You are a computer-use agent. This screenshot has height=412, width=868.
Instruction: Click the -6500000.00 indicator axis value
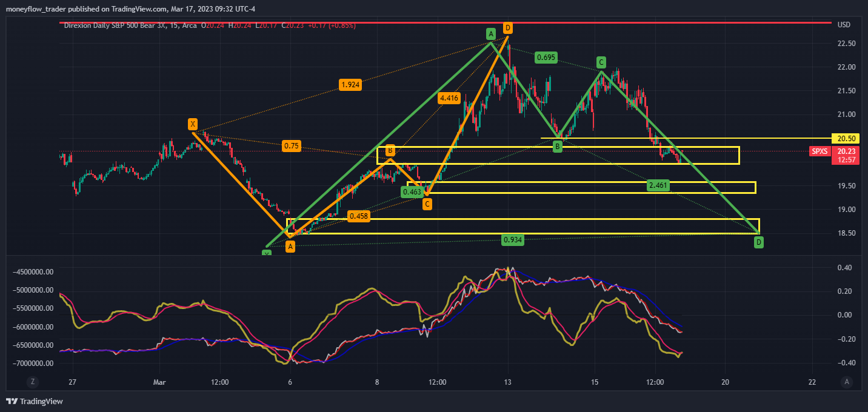(x=33, y=345)
